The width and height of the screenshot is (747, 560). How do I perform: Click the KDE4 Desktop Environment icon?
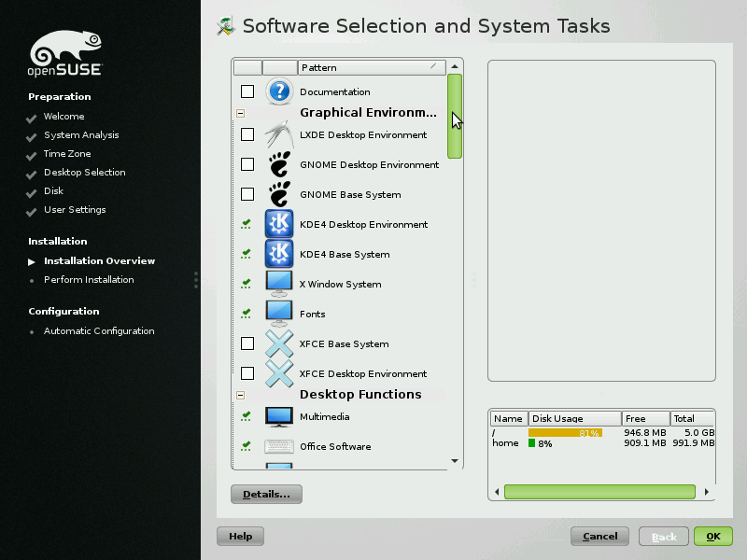pyautogui.click(x=279, y=224)
